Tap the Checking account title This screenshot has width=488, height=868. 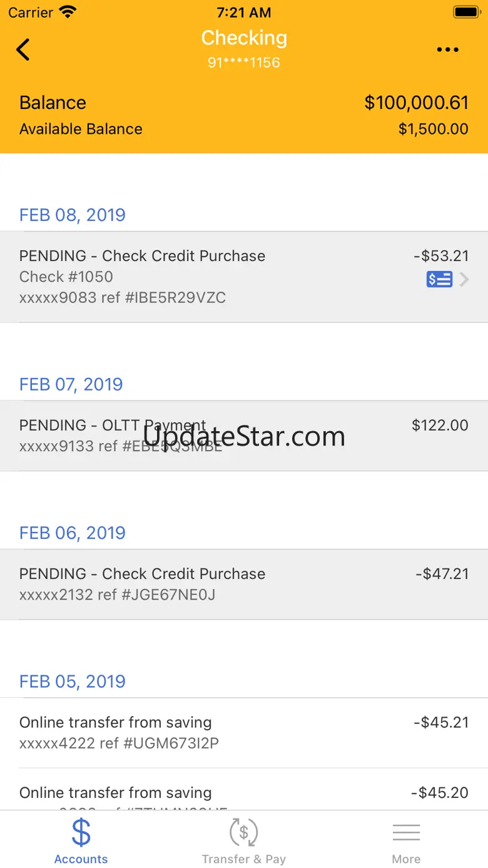click(244, 38)
